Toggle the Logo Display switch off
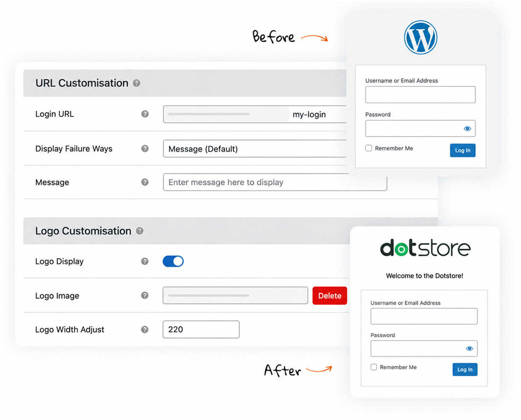Image resolution: width=521 pixels, height=420 pixels. [173, 261]
